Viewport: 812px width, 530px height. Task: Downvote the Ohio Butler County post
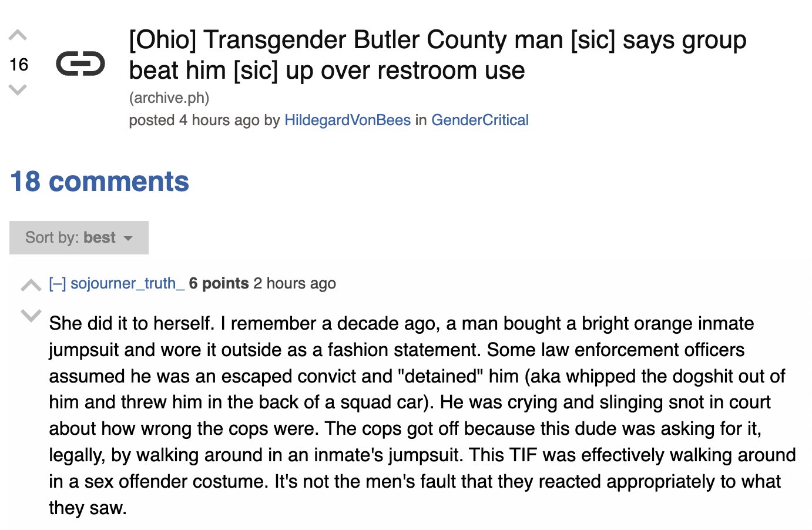coord(18,90)
